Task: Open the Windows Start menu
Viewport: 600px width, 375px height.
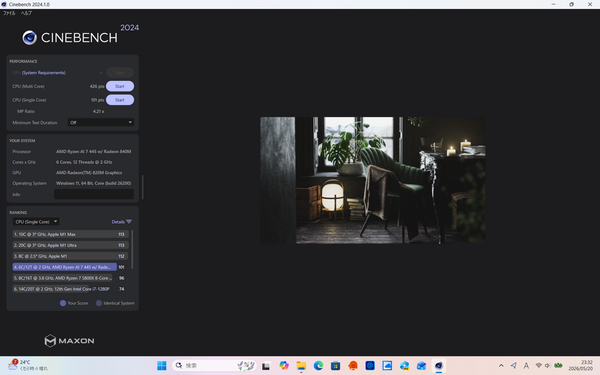Action: pyautogui.click(x=162, y=366)
